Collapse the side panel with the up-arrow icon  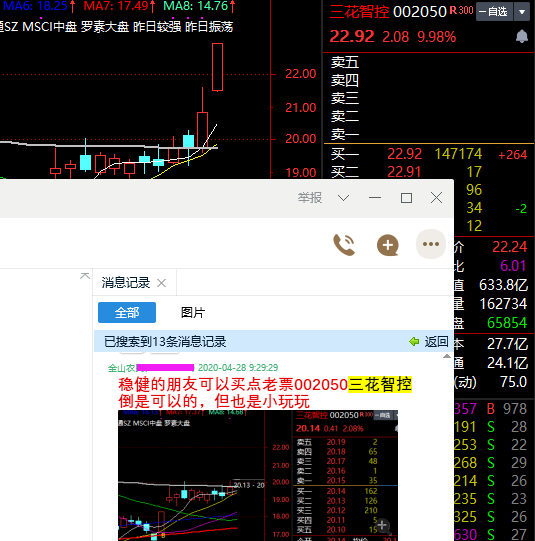[85, 276]
